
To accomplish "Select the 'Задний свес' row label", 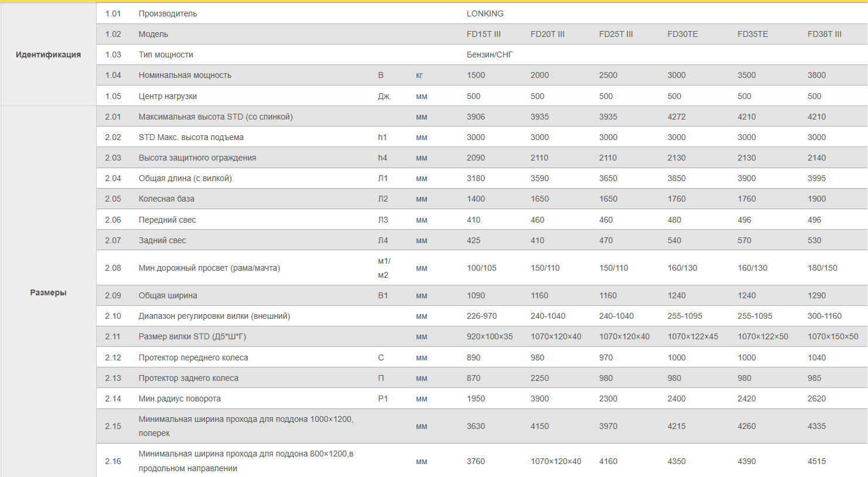I will pos(162,240).
